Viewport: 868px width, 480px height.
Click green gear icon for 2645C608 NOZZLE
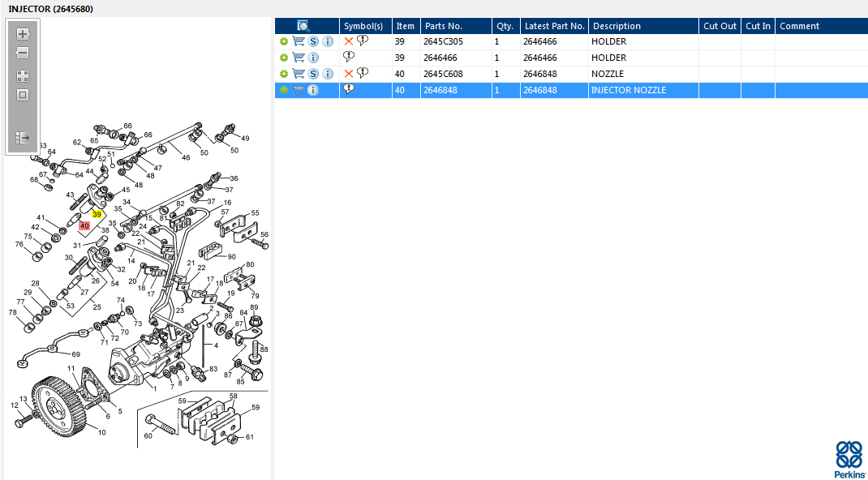coord(284,74)
